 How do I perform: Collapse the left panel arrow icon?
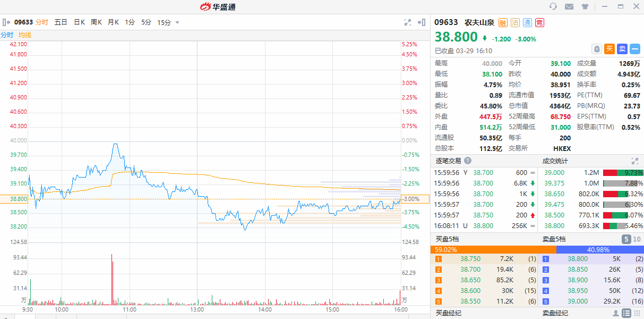pos(6,22)
